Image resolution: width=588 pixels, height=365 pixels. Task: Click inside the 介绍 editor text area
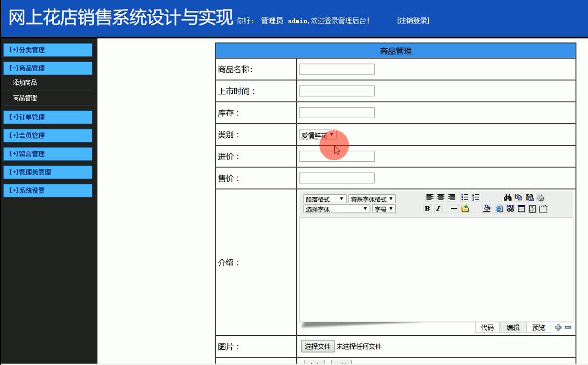436,269
